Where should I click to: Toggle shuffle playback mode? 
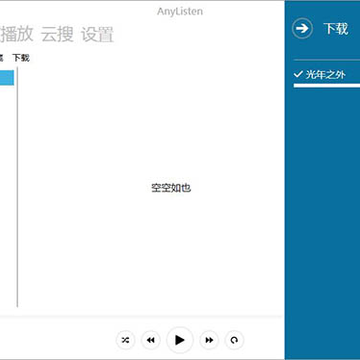pyautogui.click(x=125, y=340)
